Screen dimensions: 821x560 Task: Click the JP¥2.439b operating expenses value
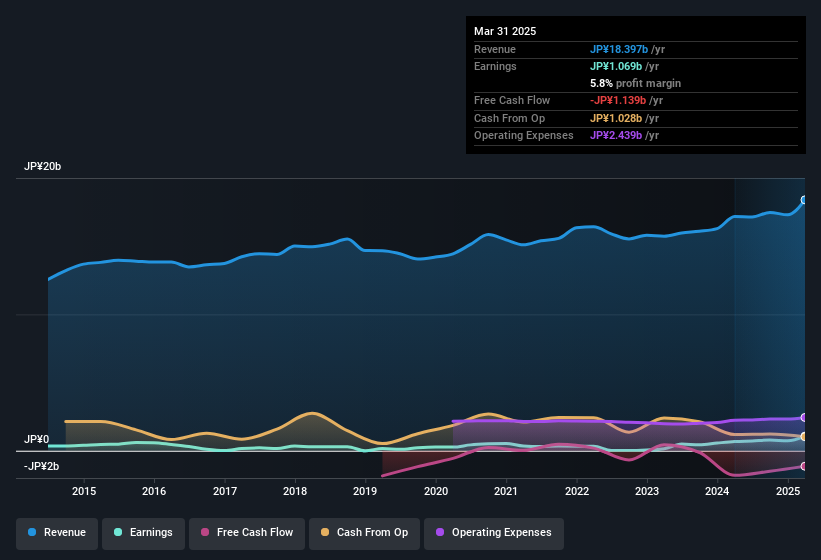[x=616, y=136]
